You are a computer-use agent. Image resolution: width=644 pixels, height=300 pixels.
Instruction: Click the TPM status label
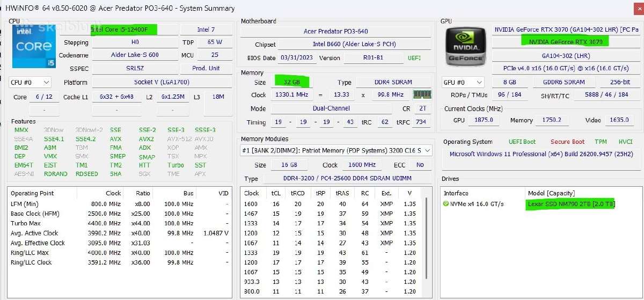[x=600, y=142]
